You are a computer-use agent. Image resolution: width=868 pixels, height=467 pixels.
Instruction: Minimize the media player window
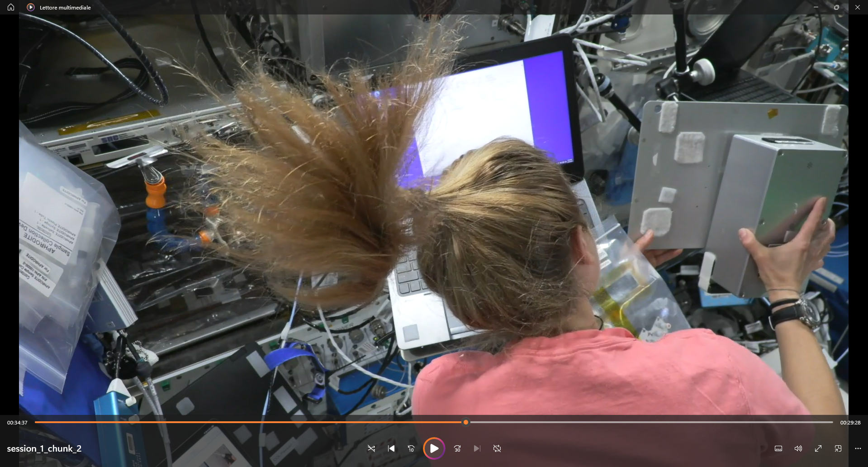click(816, 7)
